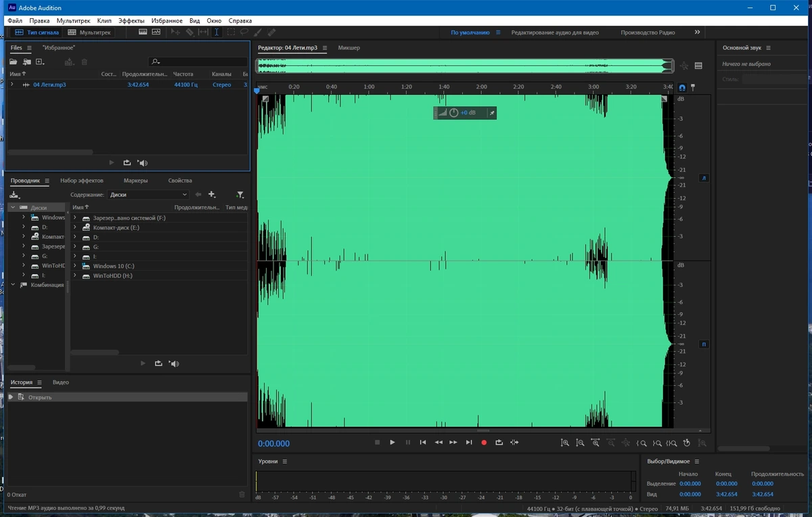Open filter file types dropdown in Проводник
The width and height of the screenshot is (812, 517).
tap(240, 195)
